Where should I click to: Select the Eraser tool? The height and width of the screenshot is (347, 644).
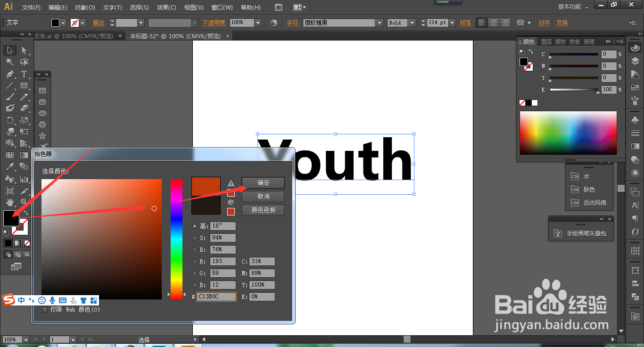click(24, 108)
